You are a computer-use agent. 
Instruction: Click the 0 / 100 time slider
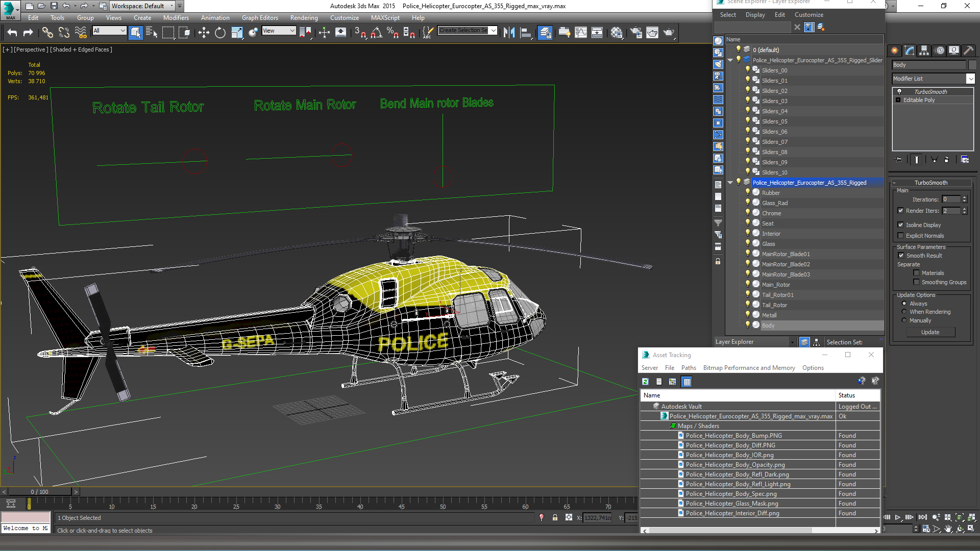(x=40, y=492)
